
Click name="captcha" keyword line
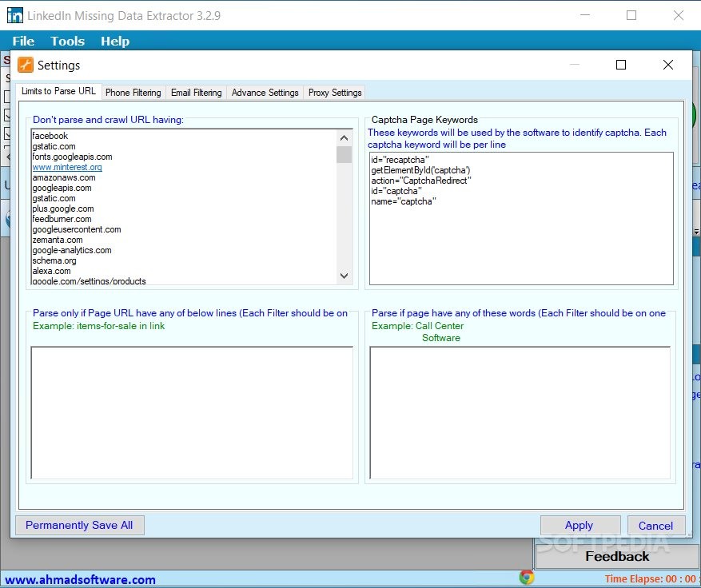pos(403,201)
